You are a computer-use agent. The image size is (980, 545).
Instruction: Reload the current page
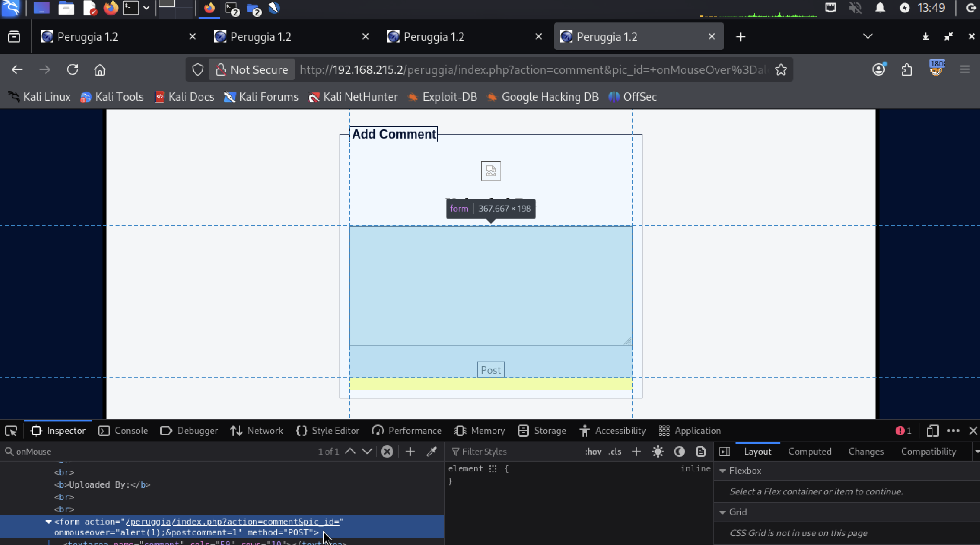[72, 70]
